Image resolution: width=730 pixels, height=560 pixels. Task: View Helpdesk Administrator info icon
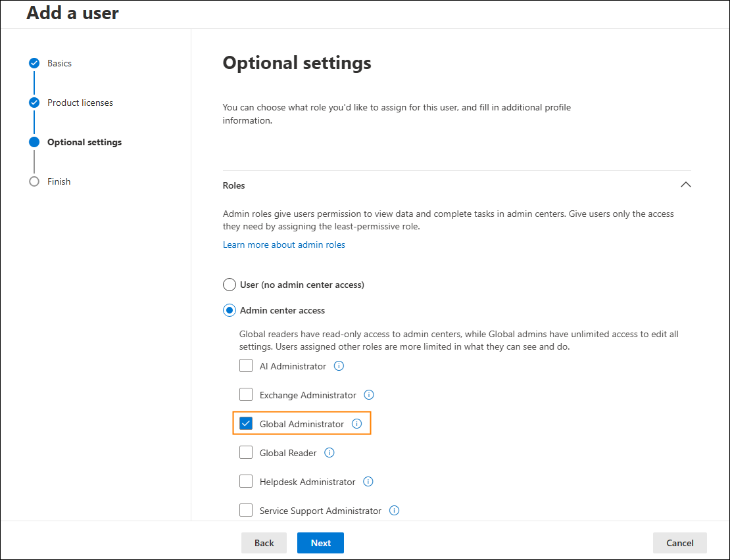(368, 481)
